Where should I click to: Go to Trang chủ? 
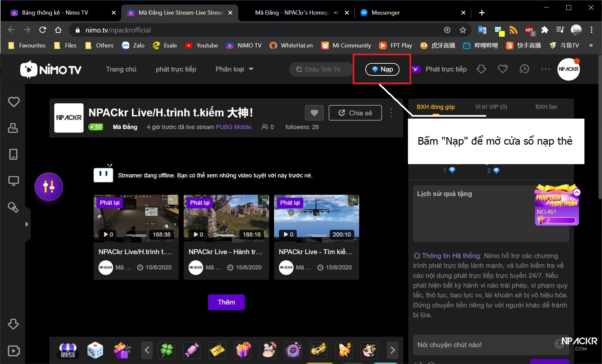tap(121, 69)
